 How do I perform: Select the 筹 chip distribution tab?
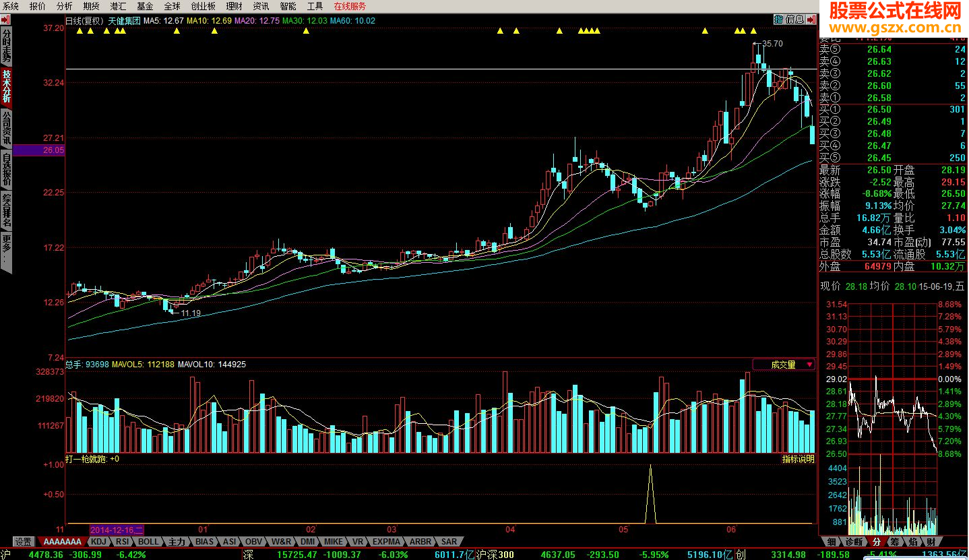(894, 542)
